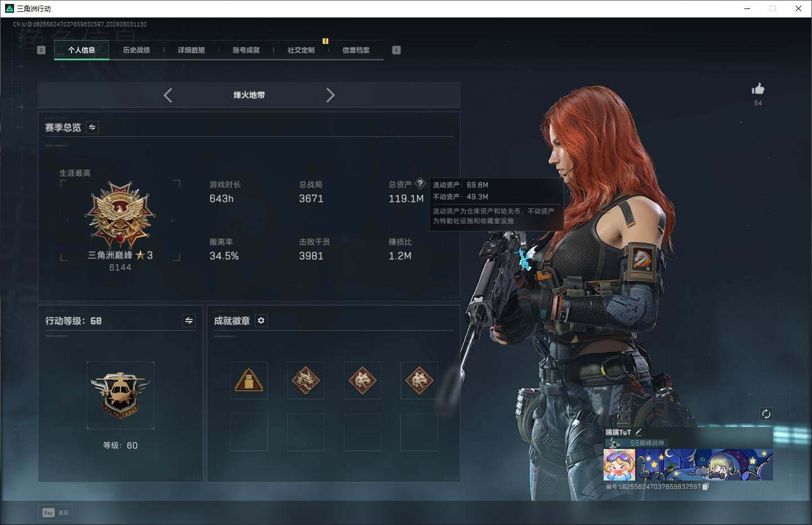Click the Esc 返回 back button
812x525 pixels.
coord(55,513)
